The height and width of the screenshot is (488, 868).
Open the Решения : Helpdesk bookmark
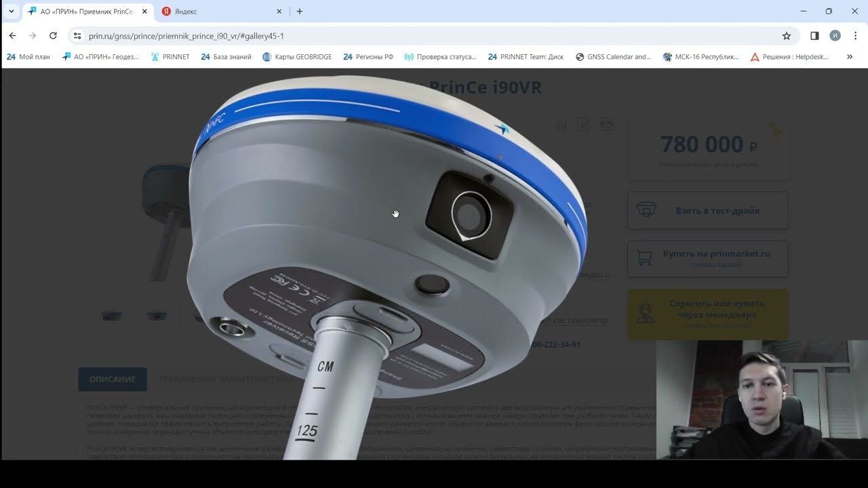[789, 57]
